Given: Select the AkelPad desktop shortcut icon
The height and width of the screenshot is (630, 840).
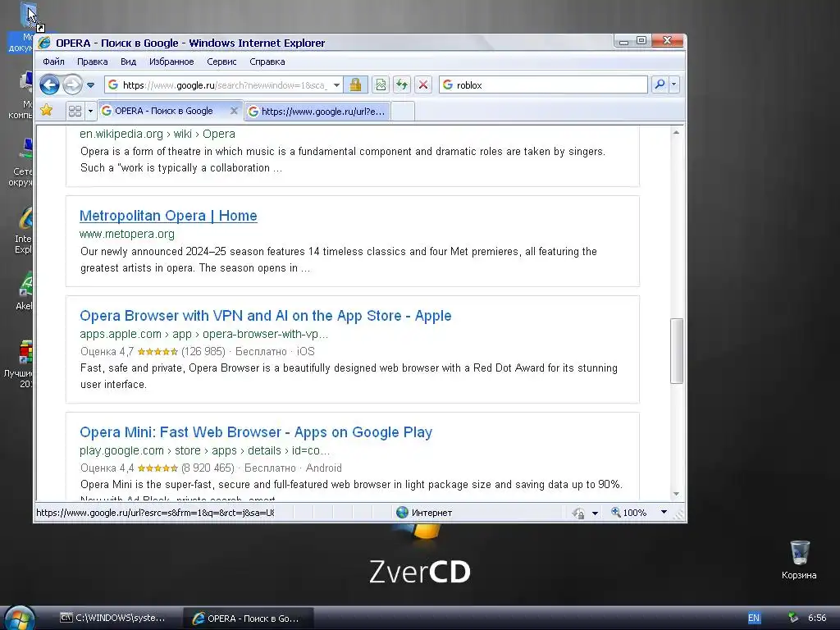Looking at the screenshot, I should click(25, 290).
